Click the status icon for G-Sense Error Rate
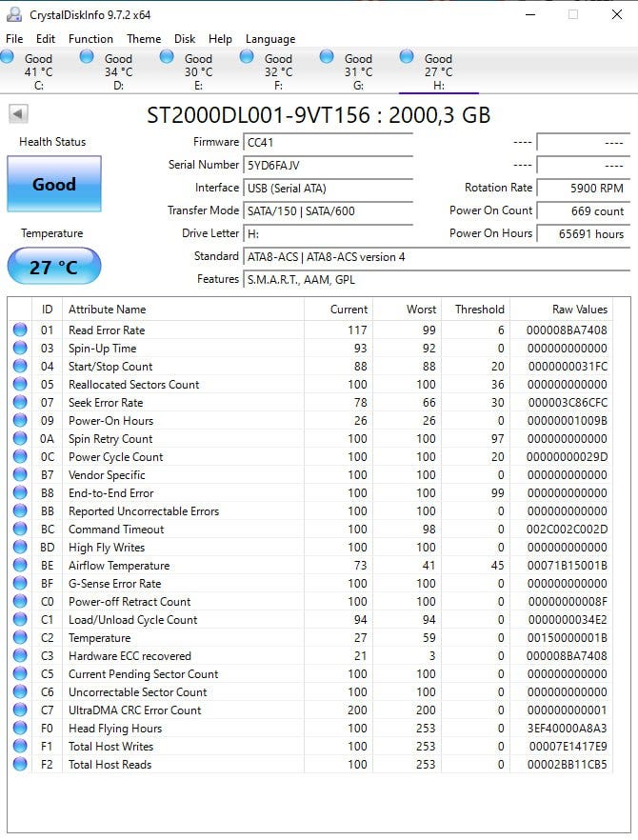This screenshot has height=840, width=638. click(x=20, y=584)
